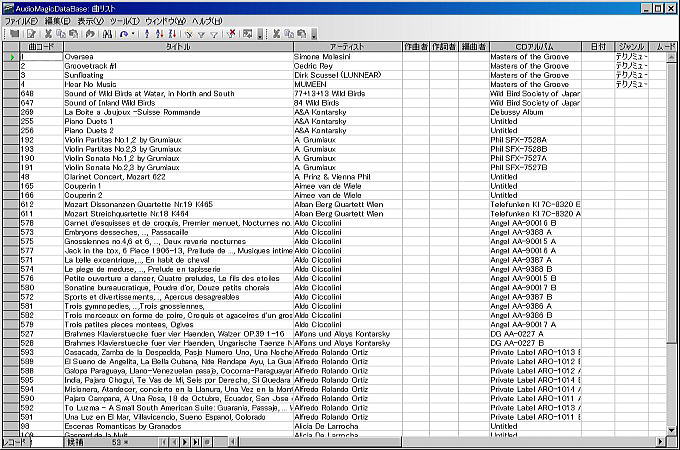Click the third funnel filter icon

[x=214, y=34]
